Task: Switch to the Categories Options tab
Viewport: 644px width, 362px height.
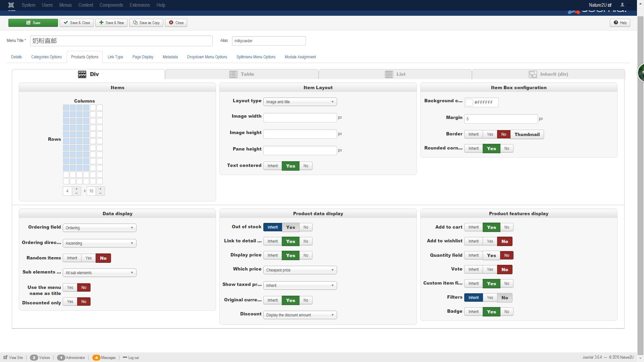Action: point(46,57)
